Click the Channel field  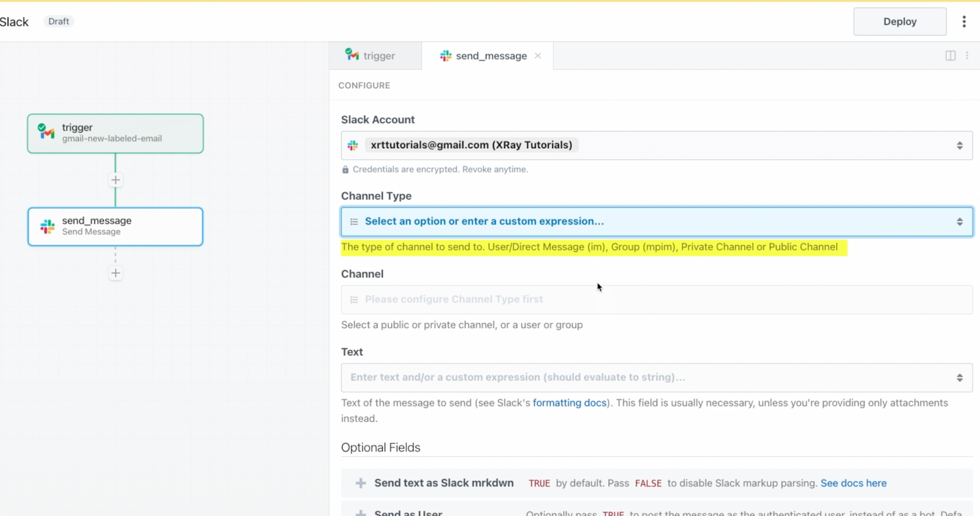click(x=657, y=300)
